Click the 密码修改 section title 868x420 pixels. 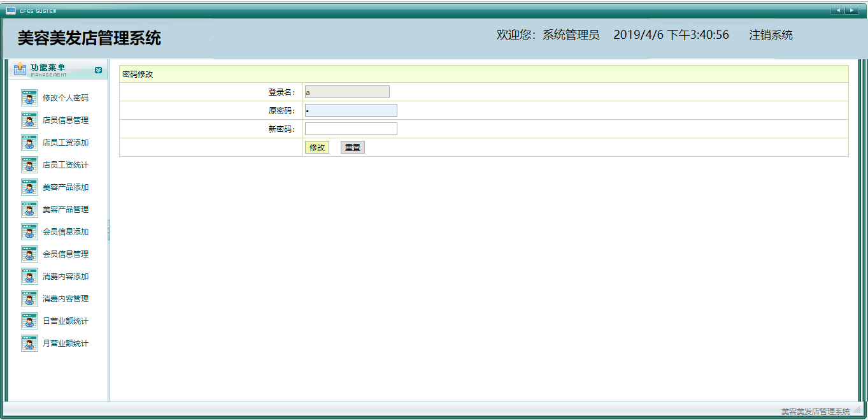click(138, 75)
